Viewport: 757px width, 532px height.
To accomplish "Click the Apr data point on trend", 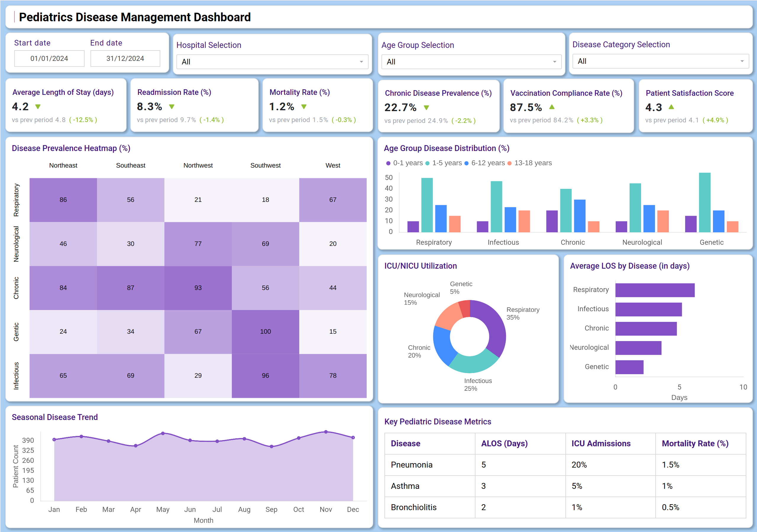I will 135,446.
